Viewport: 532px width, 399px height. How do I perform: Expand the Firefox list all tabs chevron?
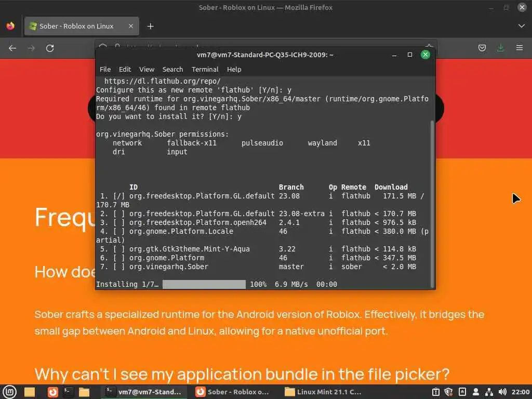tap(522, 26)
